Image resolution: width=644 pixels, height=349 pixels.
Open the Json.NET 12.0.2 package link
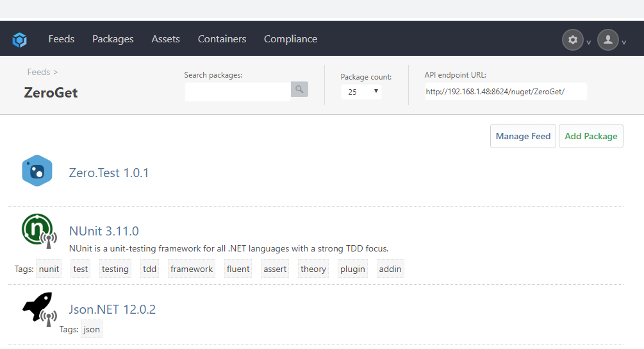(112, 309)
